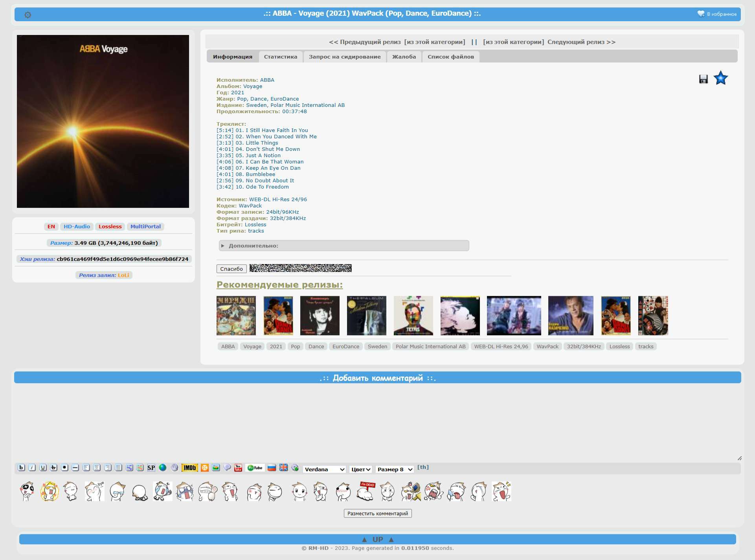This screenshot has width=755, height=560.
Task: Click the Рекомендуемые релизы heading
Action: (x=279, y=285)
